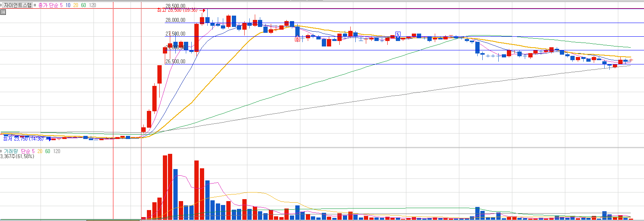Select the price 120-period moving average legend
This screenshot has height=221, width=644.
coord(92,5)
